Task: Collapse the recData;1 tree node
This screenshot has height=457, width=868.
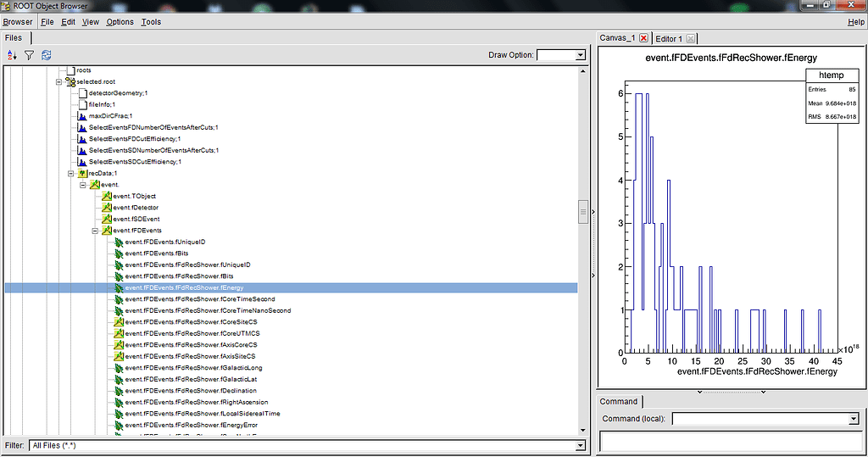Action: [71, 173]
